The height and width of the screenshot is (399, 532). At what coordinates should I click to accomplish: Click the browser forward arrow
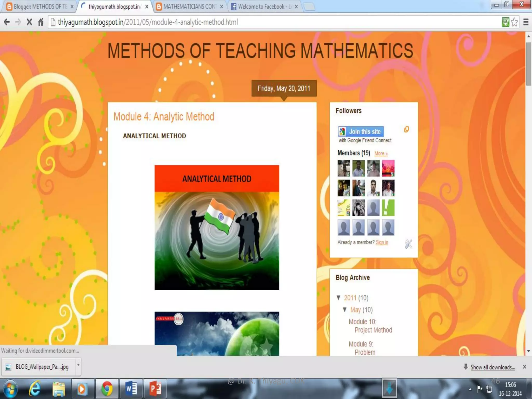[x=18, y=22]
